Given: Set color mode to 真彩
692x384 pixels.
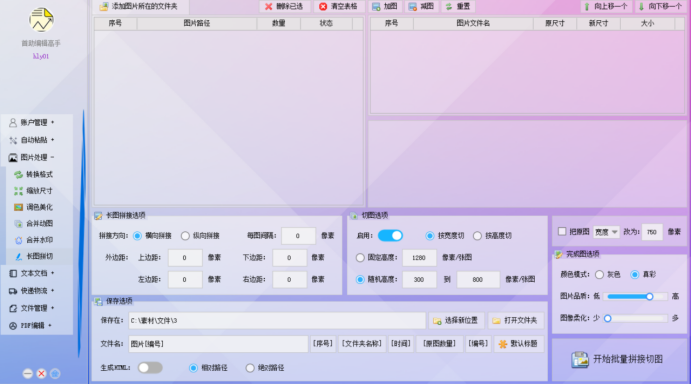Looking at the screenshot, I should click(x=635, y=275).
